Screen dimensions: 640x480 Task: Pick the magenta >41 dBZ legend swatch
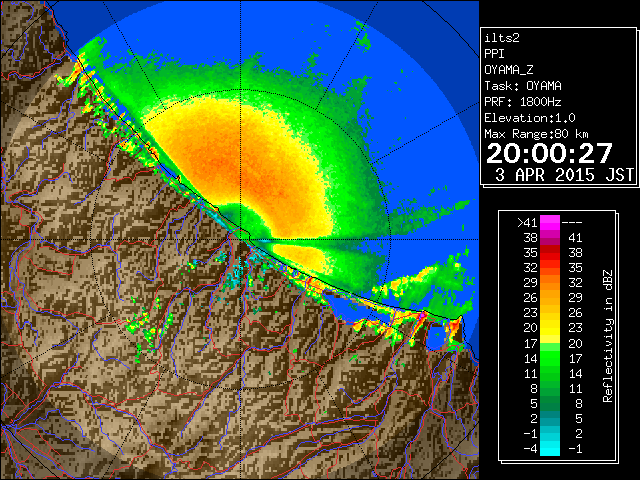coord(550,222)
